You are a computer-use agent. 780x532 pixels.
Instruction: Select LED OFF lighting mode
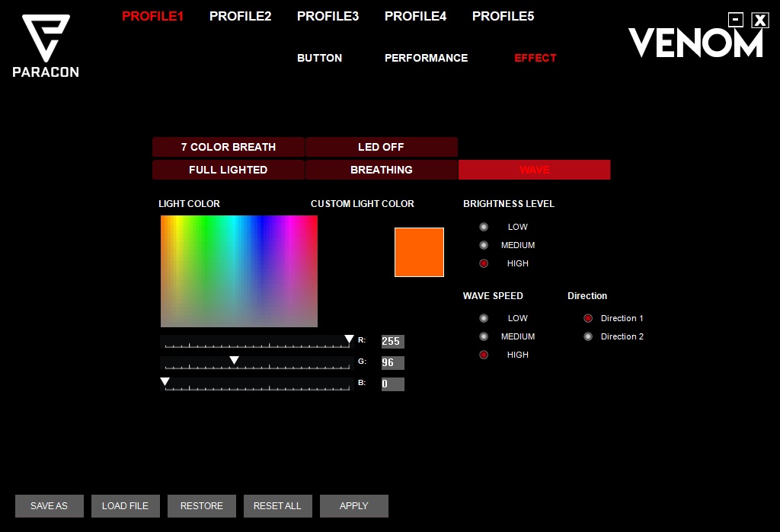[382, 147]
